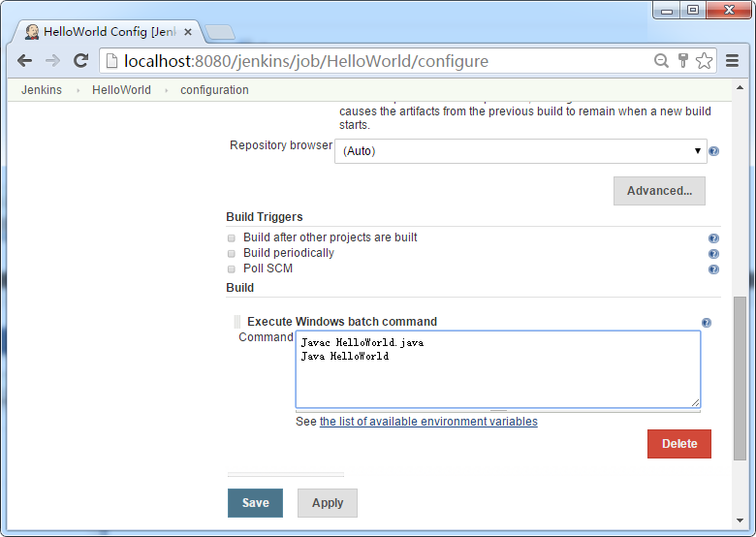The image size is (756, 537).
Task: Bookmark this page with the star icon
Action: pos(704,61)
